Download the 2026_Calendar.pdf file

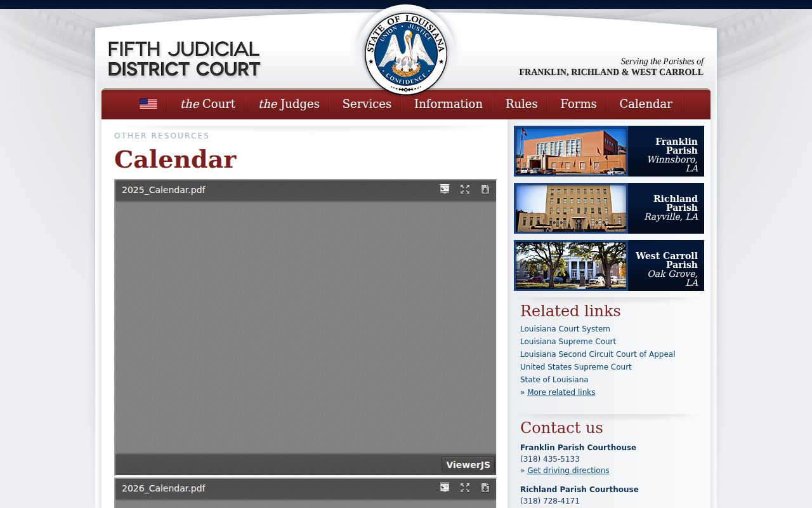[x=485, y=488]
